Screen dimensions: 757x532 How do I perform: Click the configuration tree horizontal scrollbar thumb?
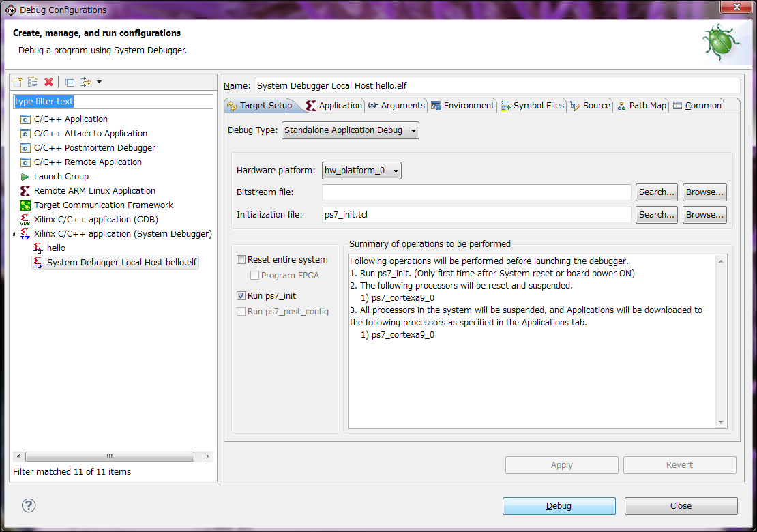(x=110, y=457)
